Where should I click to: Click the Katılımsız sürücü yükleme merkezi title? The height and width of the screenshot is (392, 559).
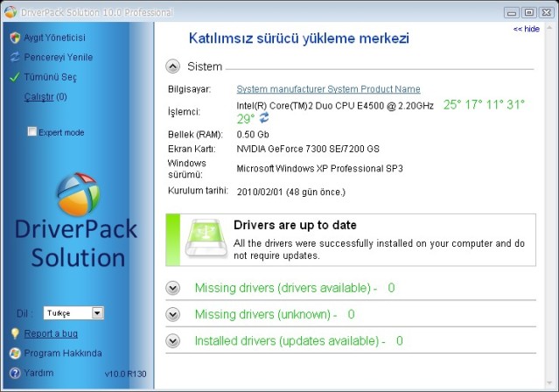tap(299, 38)
